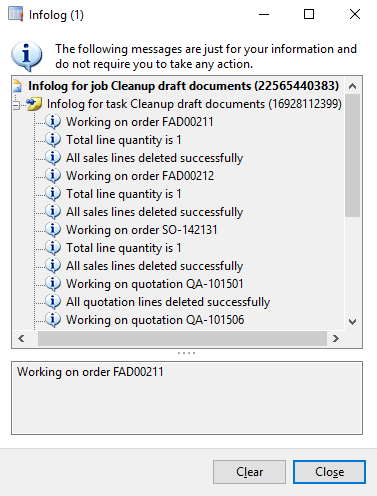Click info icon beside All quotation lines deleted successfully
This screenshot has width=377, height=496.
(53, 302)
